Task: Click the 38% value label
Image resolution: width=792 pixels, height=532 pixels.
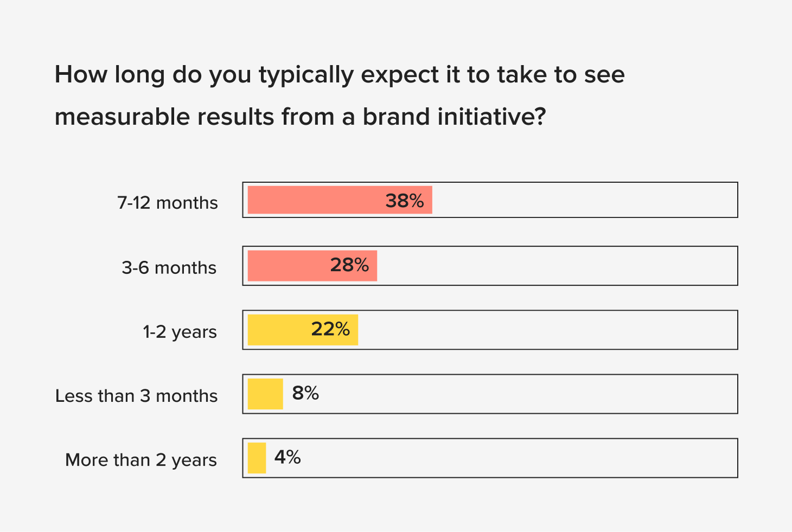Action: pyautogui.click(x=405, y=201)
